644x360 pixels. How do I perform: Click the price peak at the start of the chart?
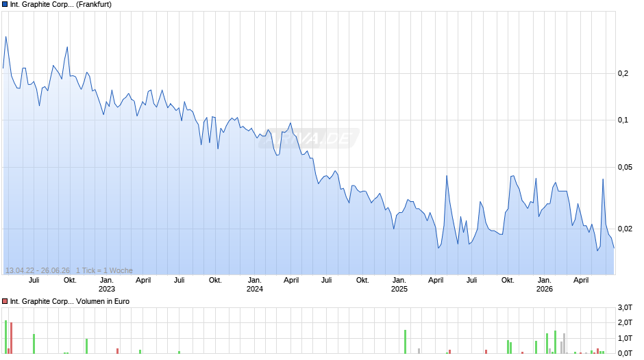5,37
